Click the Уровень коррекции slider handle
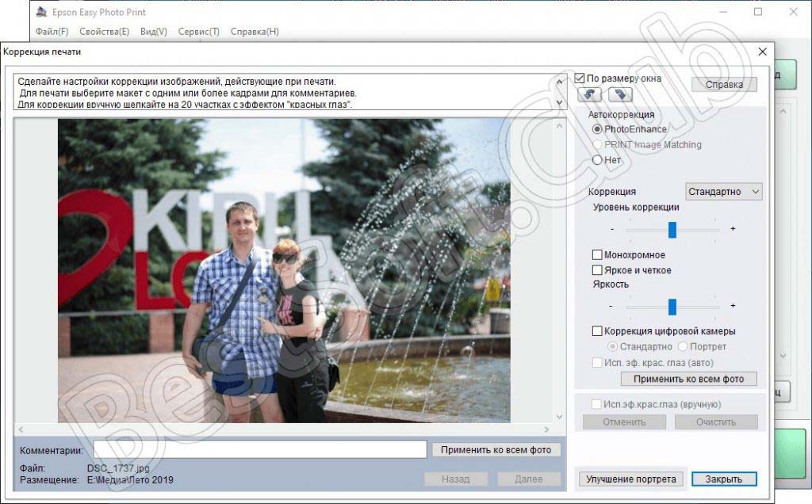812x504 pixels. (672, 230)
